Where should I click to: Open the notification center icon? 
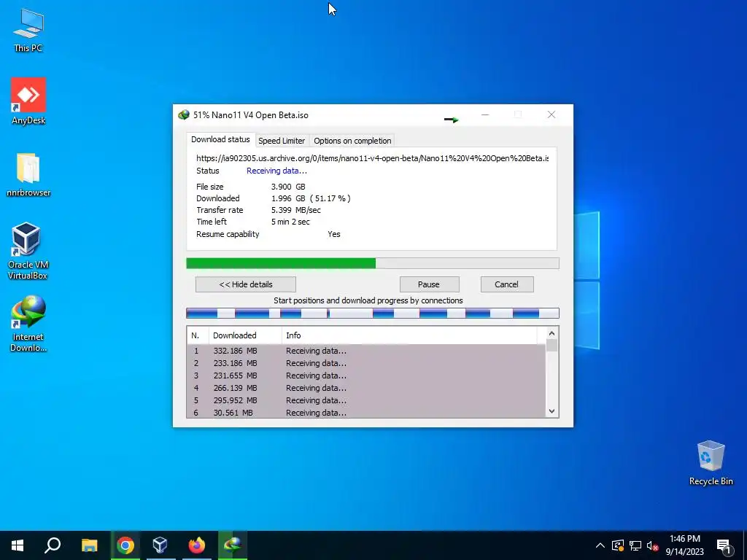pos(724,546)
